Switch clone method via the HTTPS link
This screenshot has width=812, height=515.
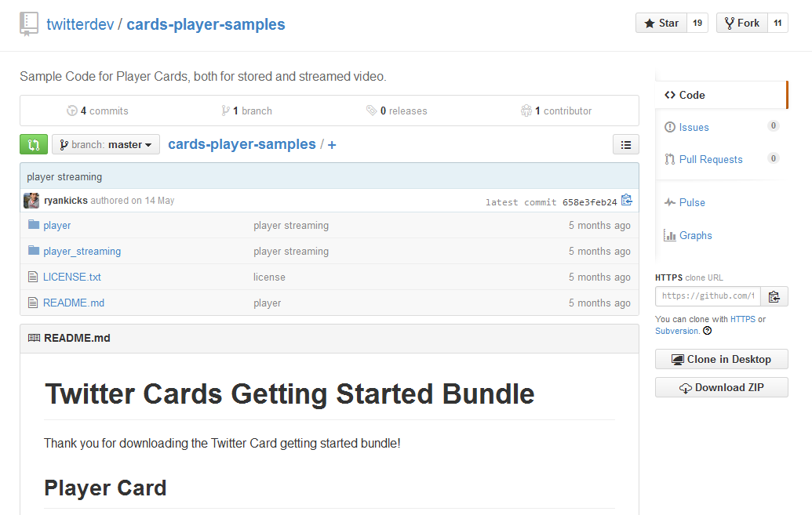(743, 319)
